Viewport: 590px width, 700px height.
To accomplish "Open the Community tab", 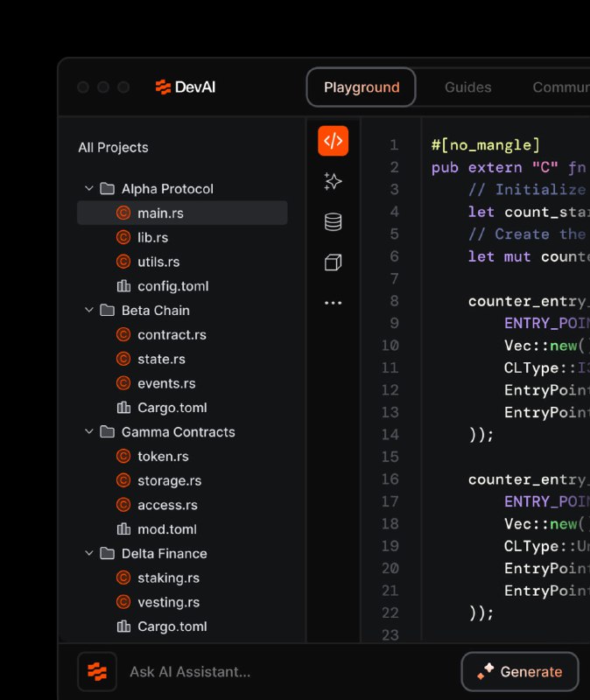I will (x=561, y=87).
